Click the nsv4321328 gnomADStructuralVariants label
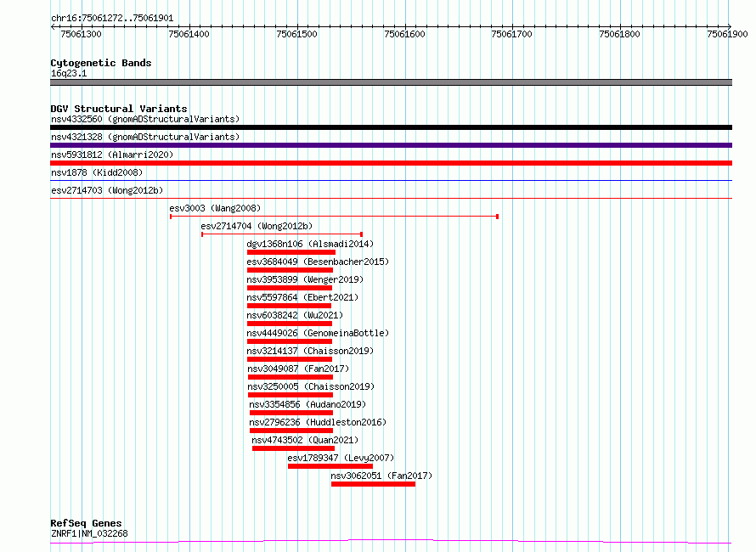The width and height of the screenshot is (756, 552). 145,137
